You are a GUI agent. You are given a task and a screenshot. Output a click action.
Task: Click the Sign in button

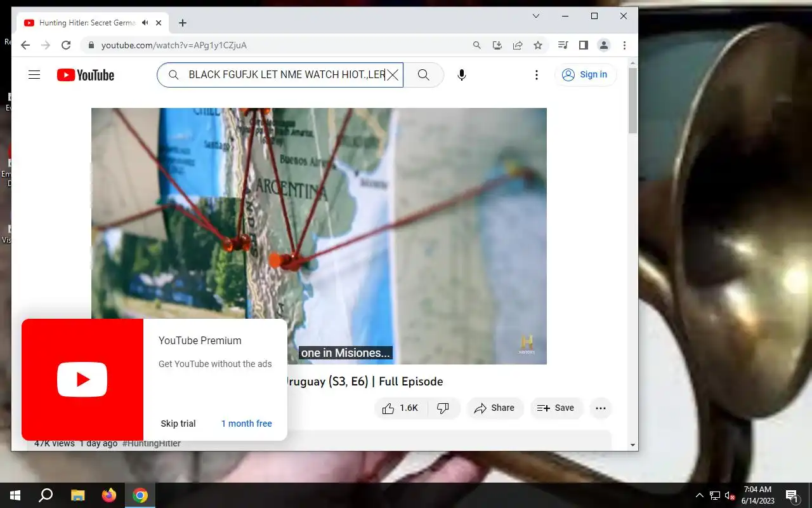pos(586,75)
